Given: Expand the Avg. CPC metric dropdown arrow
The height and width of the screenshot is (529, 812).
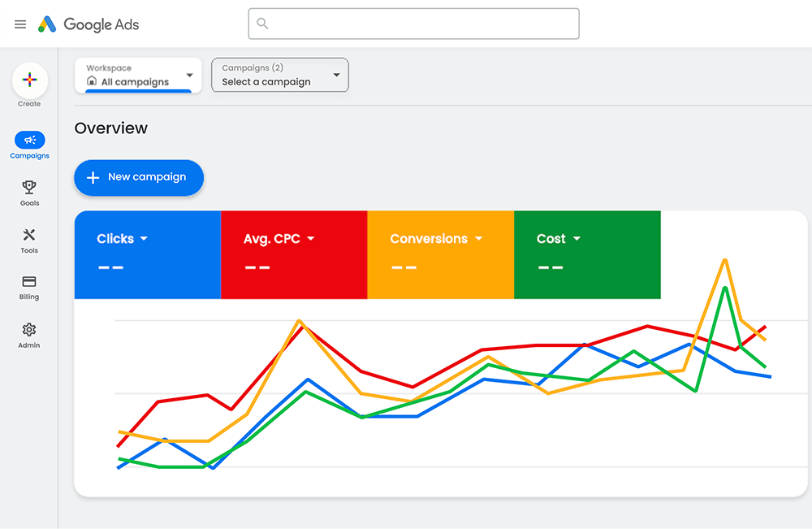Looking at the screenshot, I should pyautogui.click(x=310, y=239).
